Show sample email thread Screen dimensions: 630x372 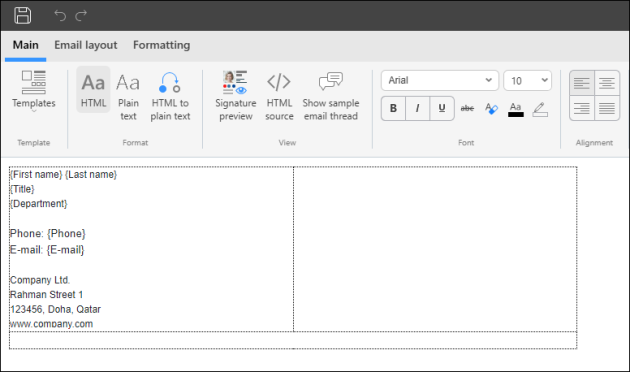[331, 96]
